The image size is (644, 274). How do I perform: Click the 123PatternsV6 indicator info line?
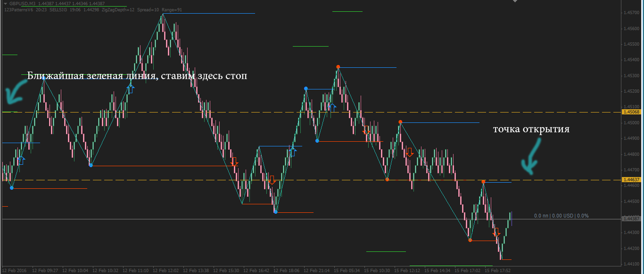pyautogui.click(x=93, y=9)
